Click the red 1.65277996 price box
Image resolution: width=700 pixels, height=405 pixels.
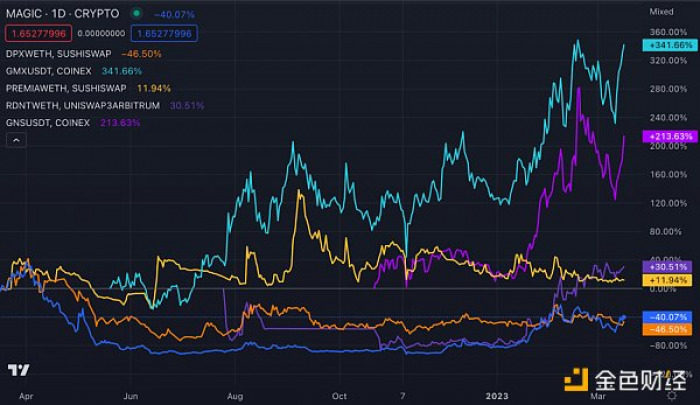click(x=38, y=33)
